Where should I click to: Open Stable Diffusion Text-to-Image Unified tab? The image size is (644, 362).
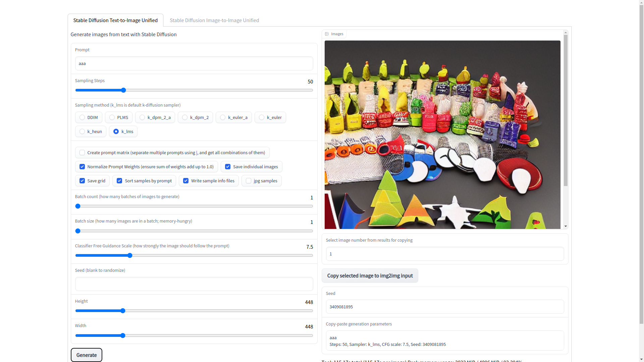click(x=115, y=20)
